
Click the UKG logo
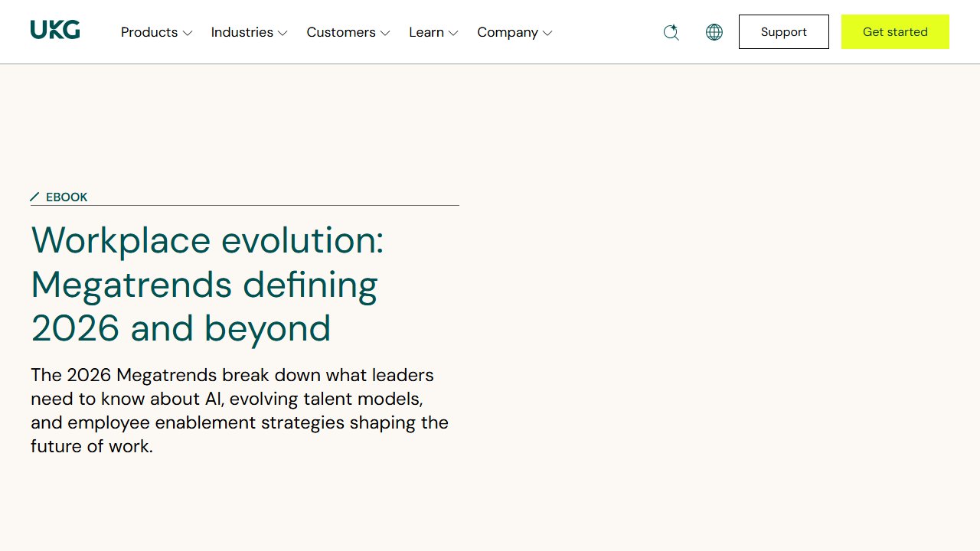55,31
